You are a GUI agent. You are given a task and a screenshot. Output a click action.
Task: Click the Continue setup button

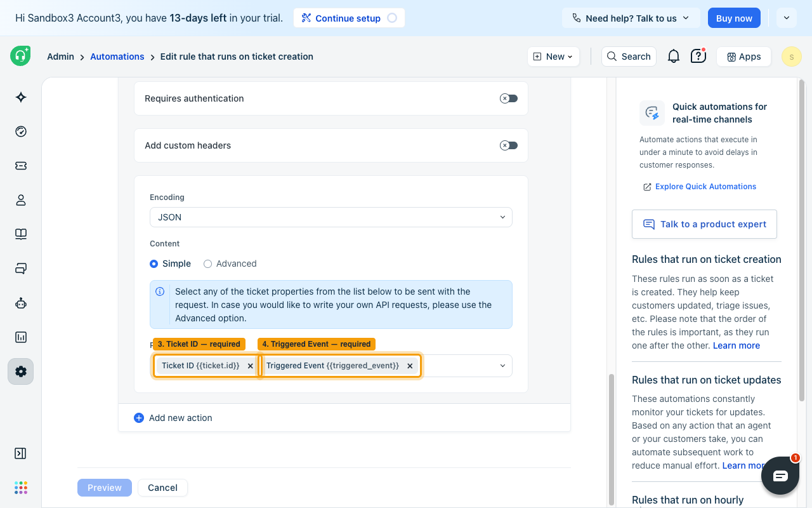point(349,18)
